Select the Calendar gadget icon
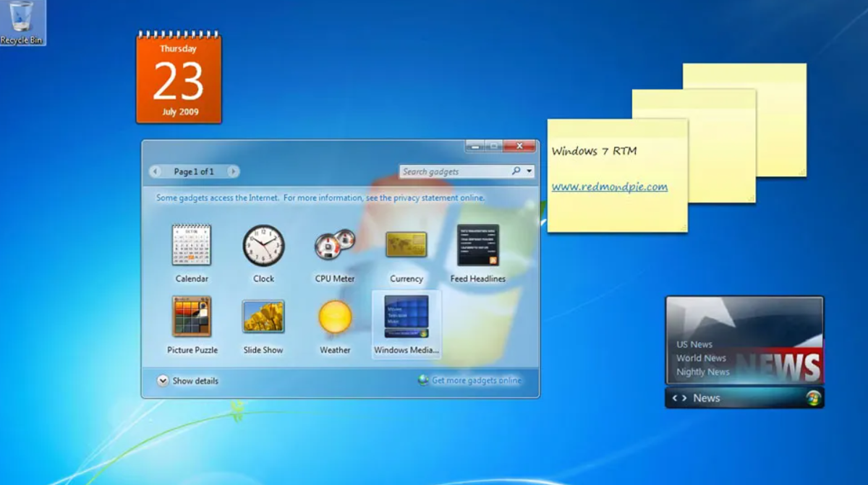Screen dimensions: 868x485 pyautogui.click(x=192, y=246)
